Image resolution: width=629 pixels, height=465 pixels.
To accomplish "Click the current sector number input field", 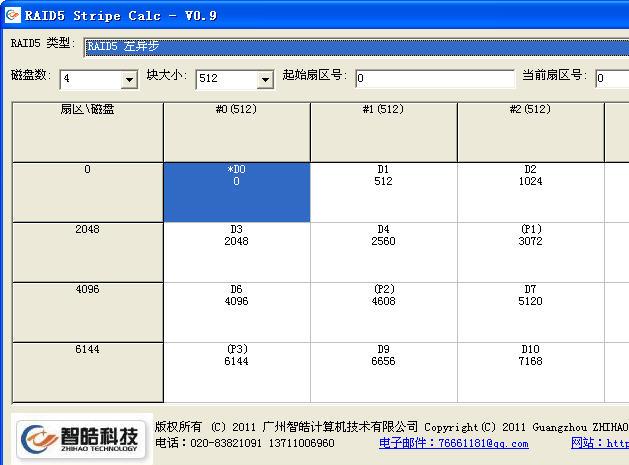I will [x=612, y=79].
